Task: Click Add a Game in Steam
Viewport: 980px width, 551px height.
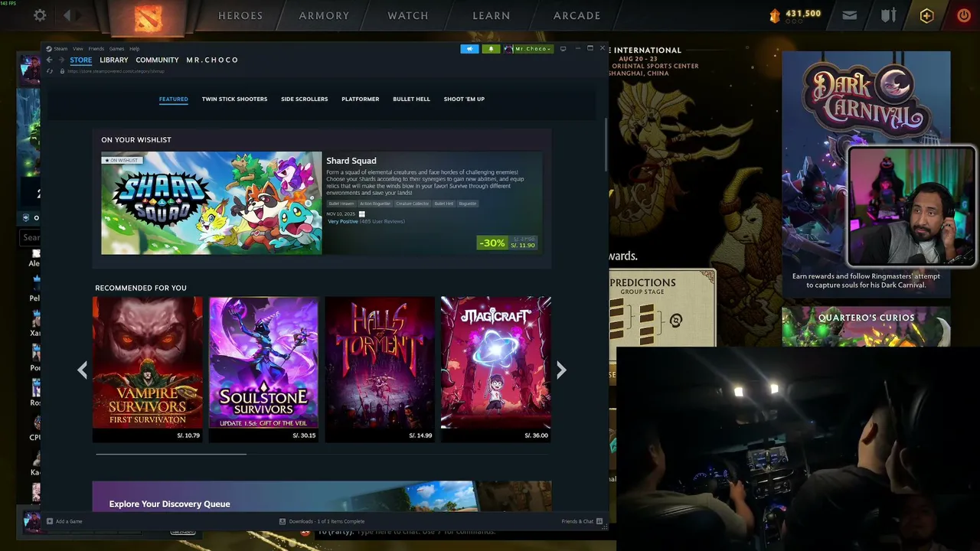Action: click(x=69, y=521)
